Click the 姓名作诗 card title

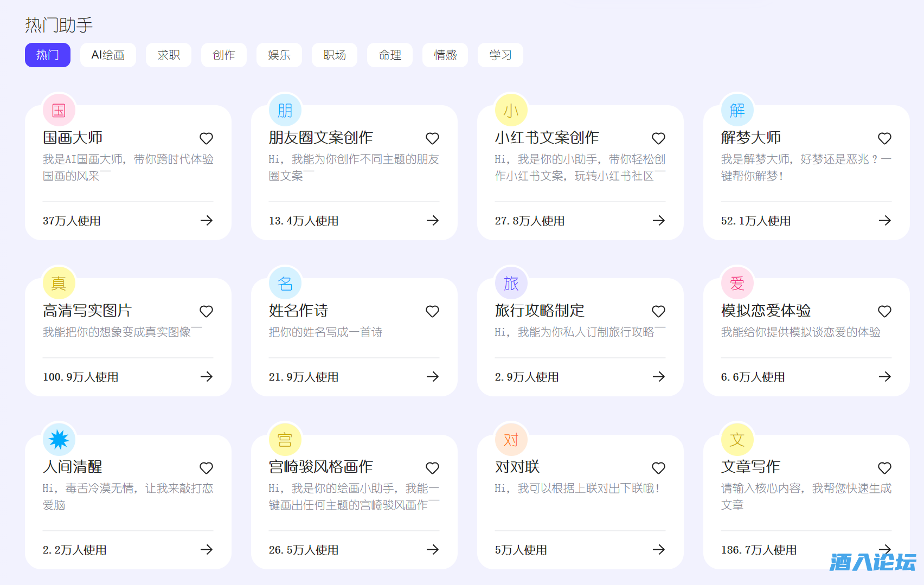[x=298, y=311]
